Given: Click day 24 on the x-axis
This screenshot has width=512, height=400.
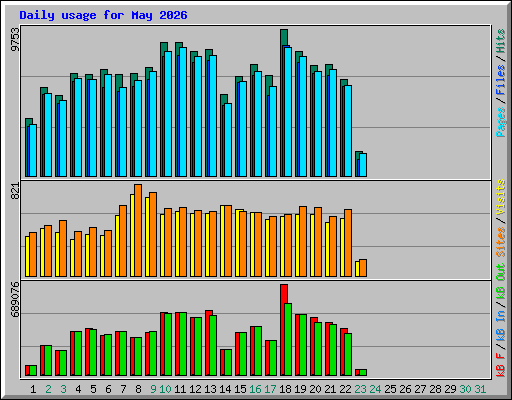Looking at the screenshot, I should 375,389.
